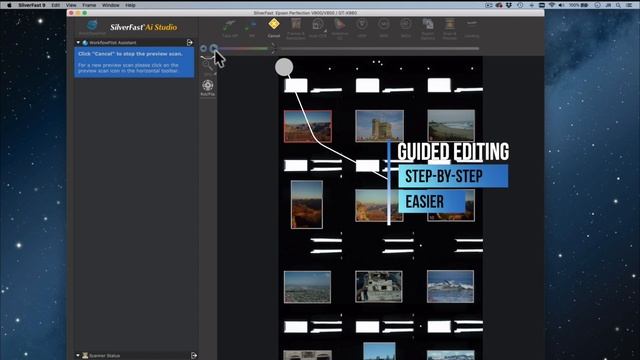Open Spotlight search in the menu bar

point(619,5)
